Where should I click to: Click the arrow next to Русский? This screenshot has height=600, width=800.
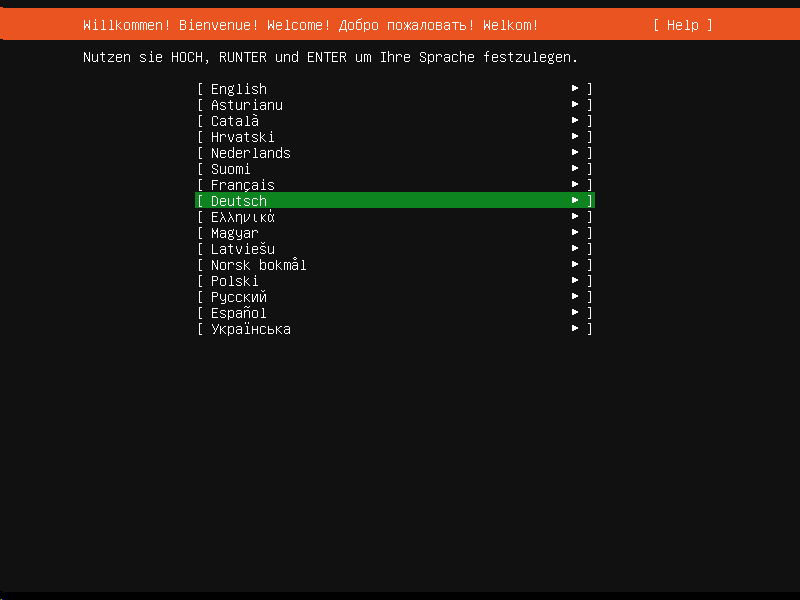[x=575, y=297]
